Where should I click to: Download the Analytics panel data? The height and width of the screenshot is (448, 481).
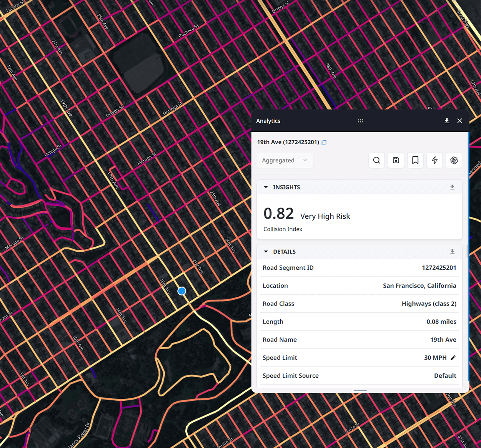(447, 121)
